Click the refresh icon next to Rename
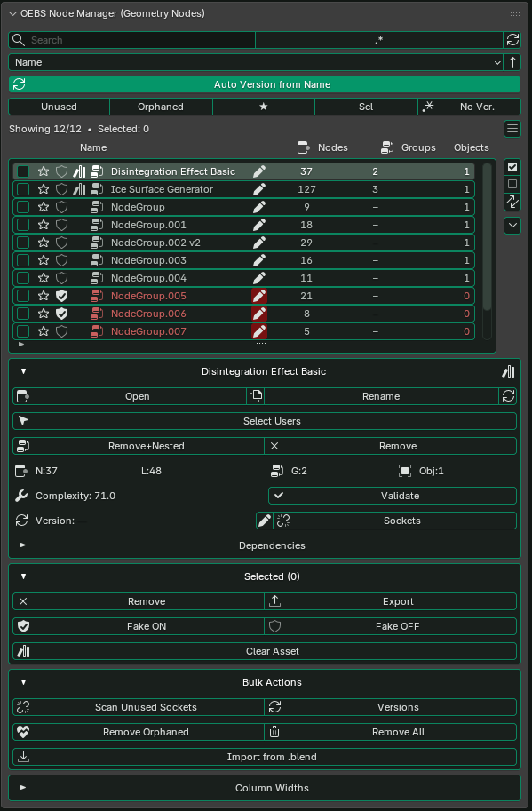This screenshot has width=532, height=811. click(x=508, y=396)
